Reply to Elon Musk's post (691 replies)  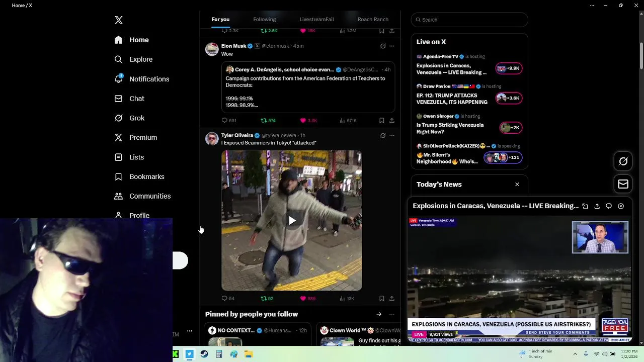coord(229,120)
